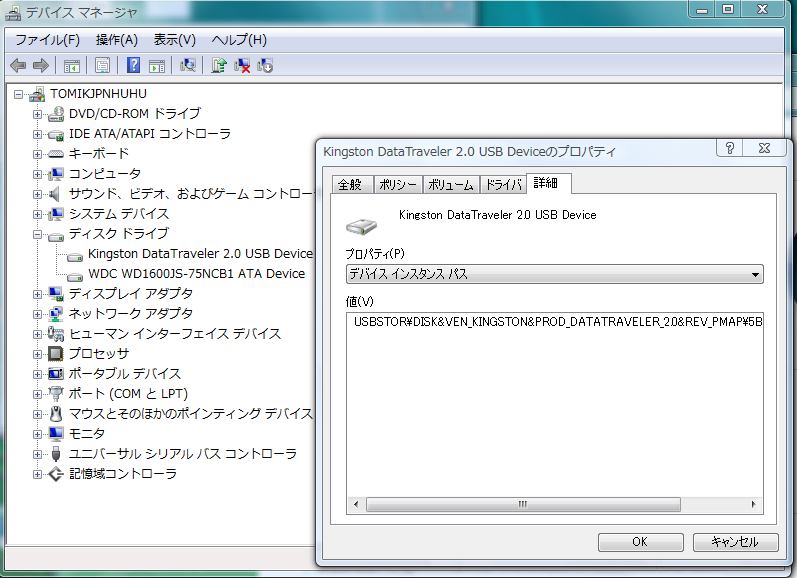This screenshot has height=578, width=797.
Task: Select the ポータブル デバイス icon
Action: pos(56,374)
